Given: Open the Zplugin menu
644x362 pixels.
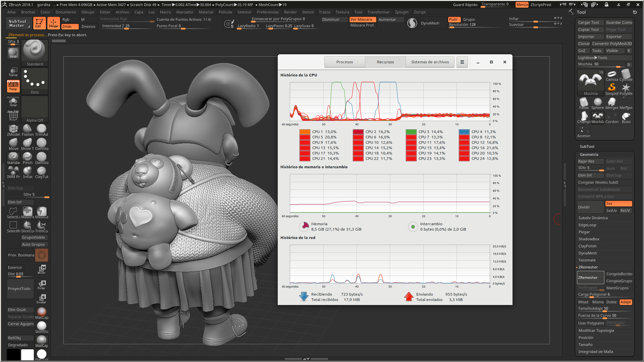Looking at the screenshot, I should point(401,12).
